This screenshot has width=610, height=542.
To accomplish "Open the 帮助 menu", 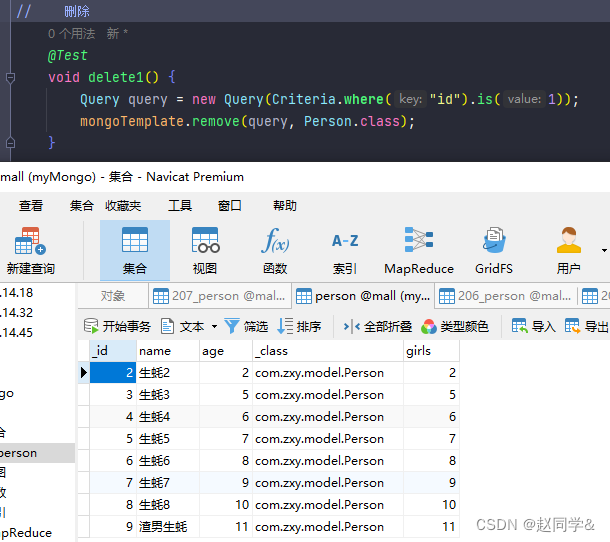I will (x=285, y=205).
